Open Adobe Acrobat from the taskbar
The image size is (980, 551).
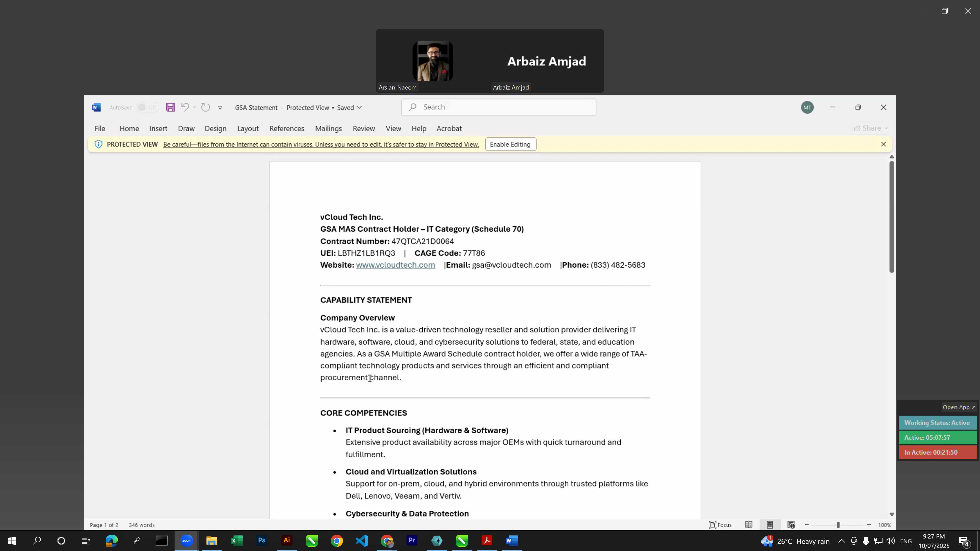487,541
